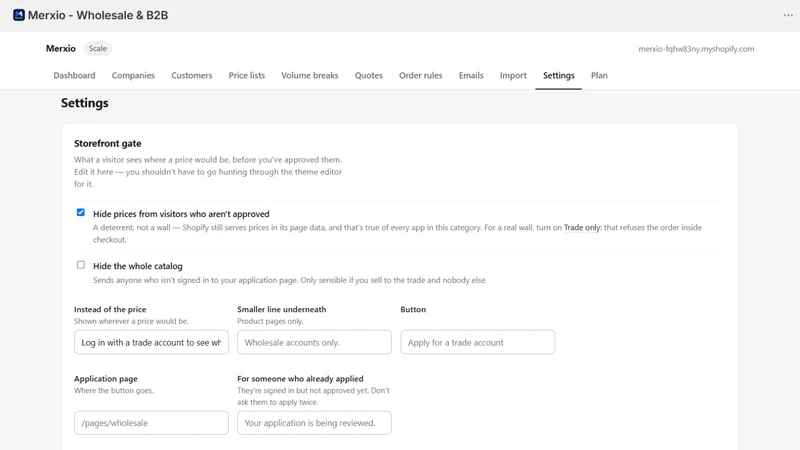Viewport: 800px width, 450px height.
Task: Open the Price lists tab
Action: click(x=247, y=76)
